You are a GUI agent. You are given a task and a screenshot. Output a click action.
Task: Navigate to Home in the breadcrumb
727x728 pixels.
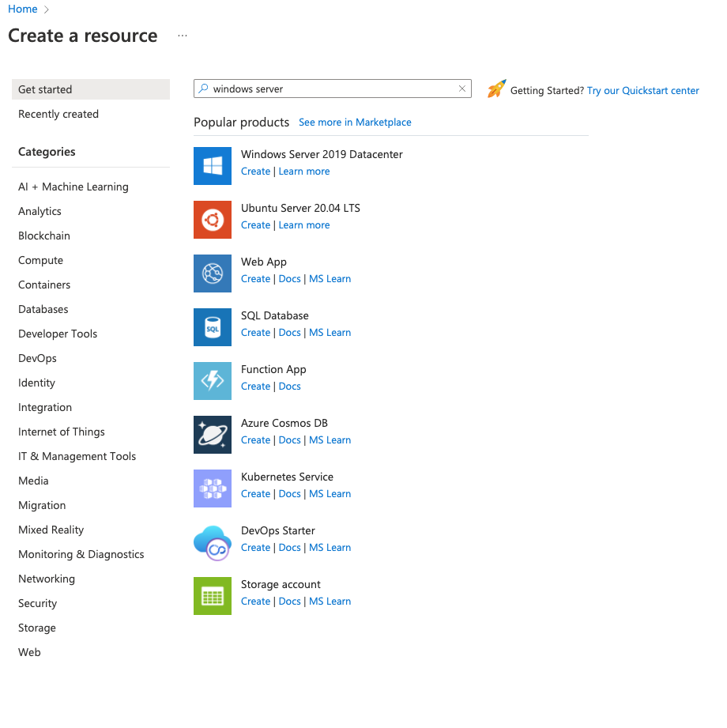tap(23, 9)
